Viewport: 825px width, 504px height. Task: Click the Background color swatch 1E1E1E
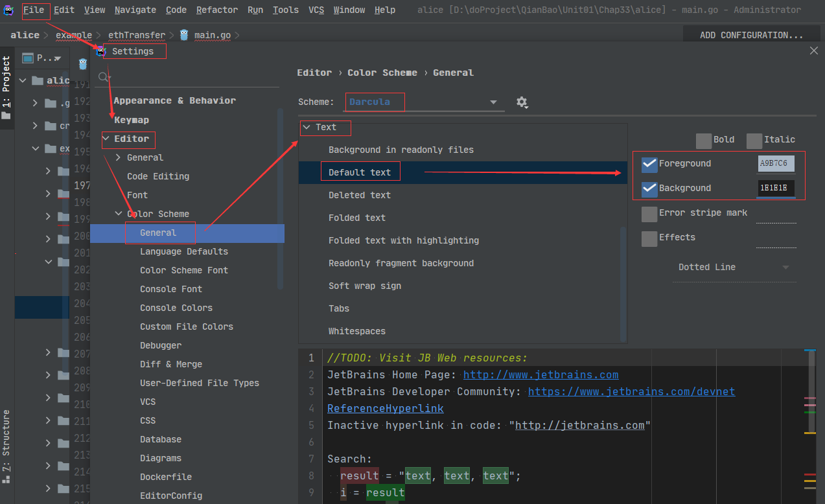coord(776,189)
